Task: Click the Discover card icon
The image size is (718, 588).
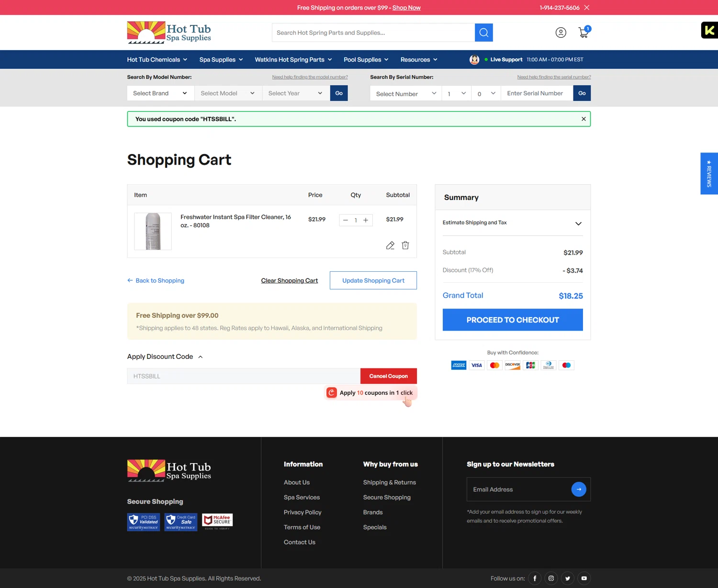Action: pyautogui.click(x=513, y=366)
